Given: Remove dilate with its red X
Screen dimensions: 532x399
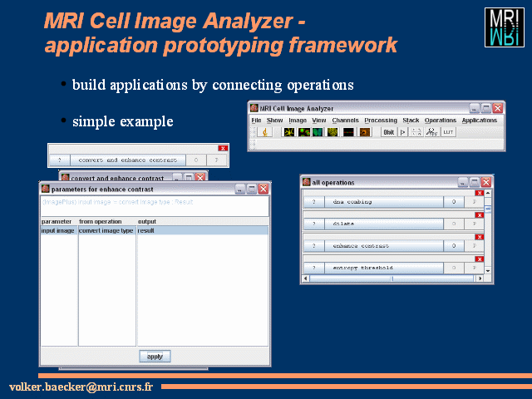Looking at the screenshot, I should point(479,215).
